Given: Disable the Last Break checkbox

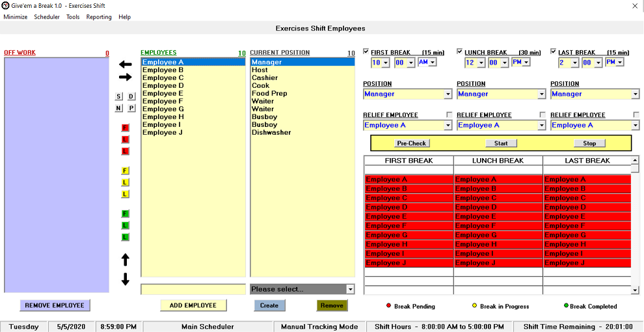Looking at the screenshot, I should [x=554, y=52].
